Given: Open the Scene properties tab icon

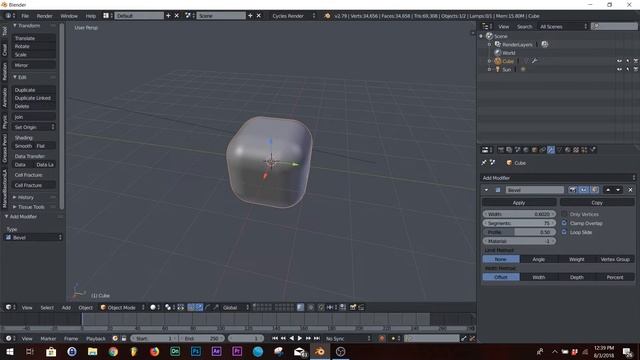Looking at the screenshot, I should [x=518, y=150].
